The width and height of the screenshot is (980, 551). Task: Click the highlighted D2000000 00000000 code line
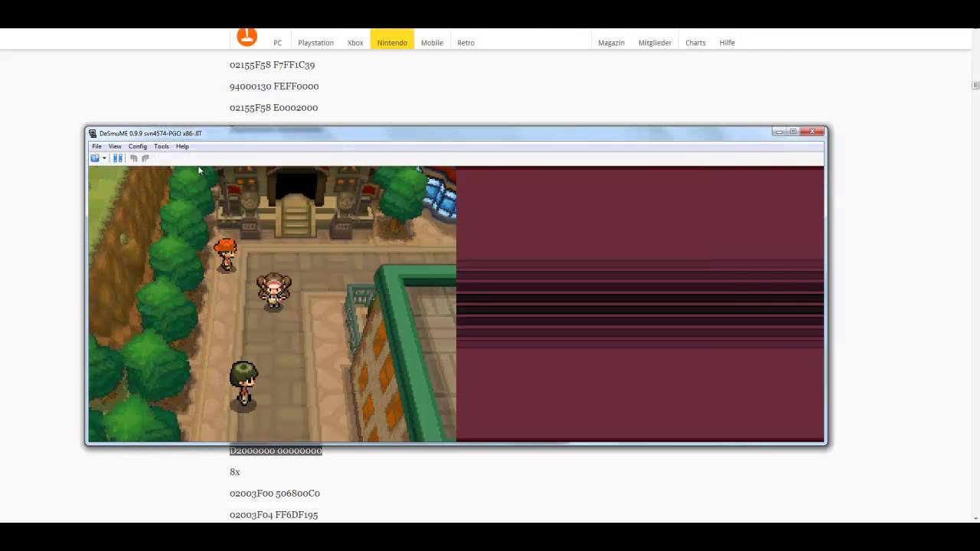click(276, 451)
